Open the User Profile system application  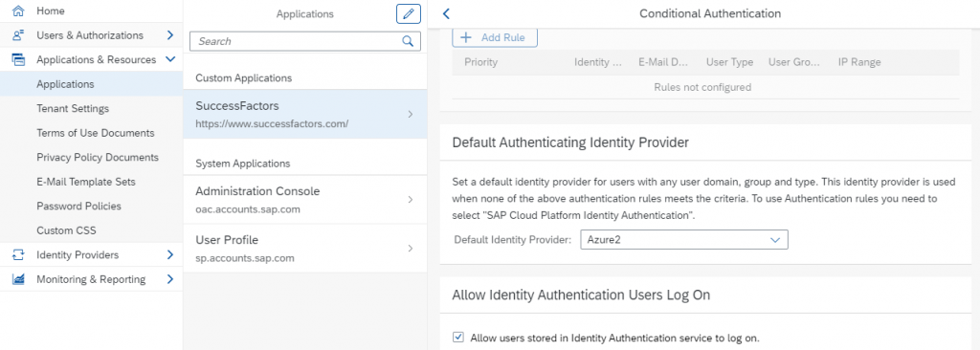click(x=305, y=248)
